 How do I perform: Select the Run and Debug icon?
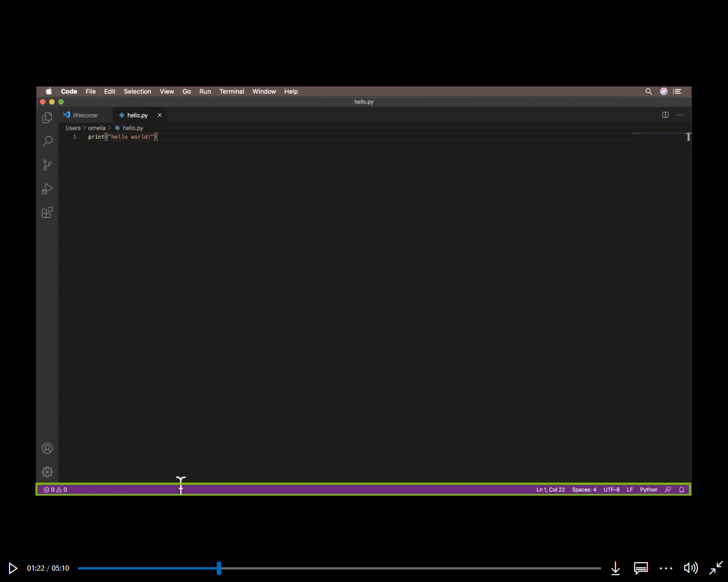click(x=47, y=189)
